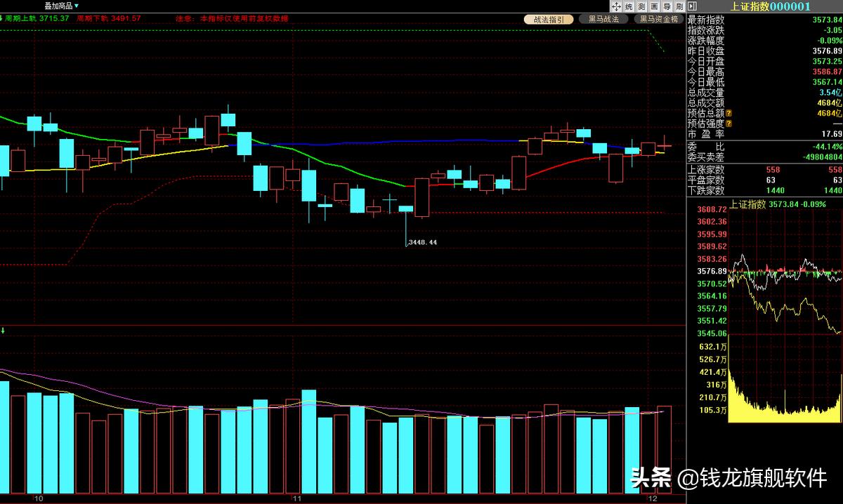Click the 今日最高 value 3586.87

click(826, 72)
